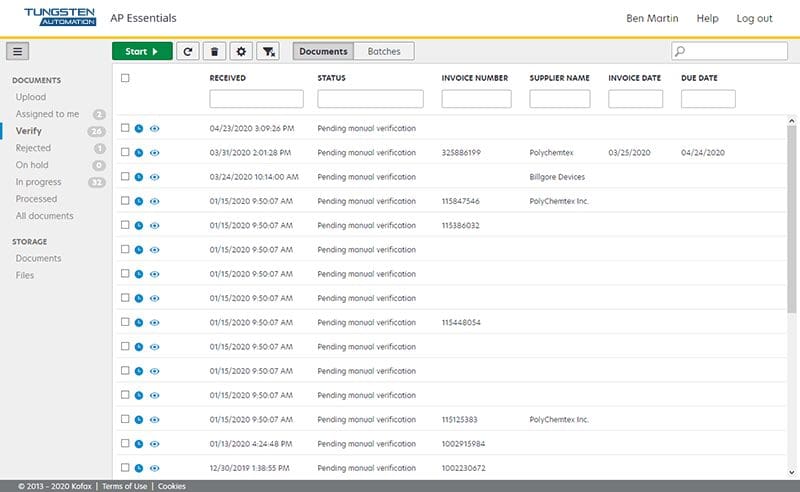Select Verify in the sidebar

pos(29,131)
